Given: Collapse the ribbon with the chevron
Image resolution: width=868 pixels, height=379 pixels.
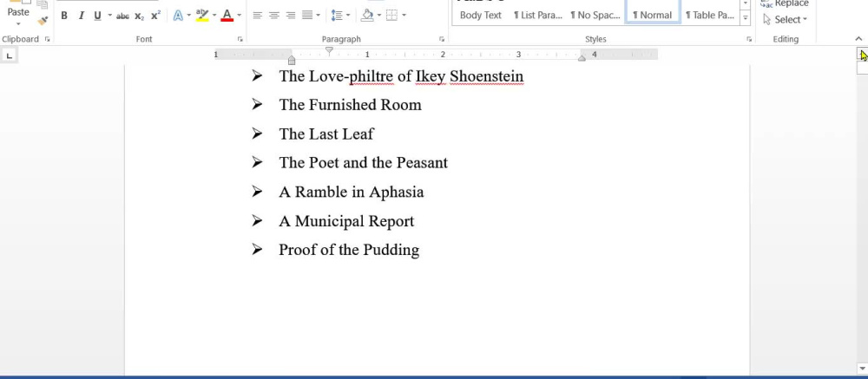Looking at the screenshot, I should [x=858, y=39].
